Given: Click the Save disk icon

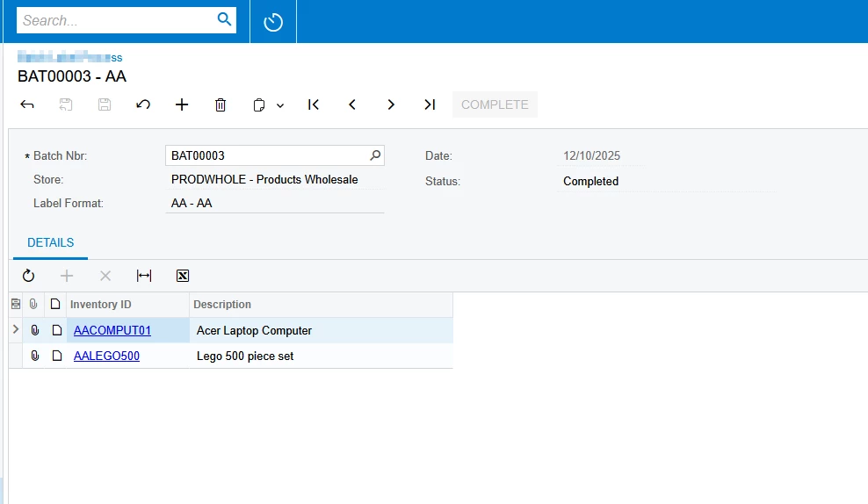Looking at the screenshot, I should [105, 104].
